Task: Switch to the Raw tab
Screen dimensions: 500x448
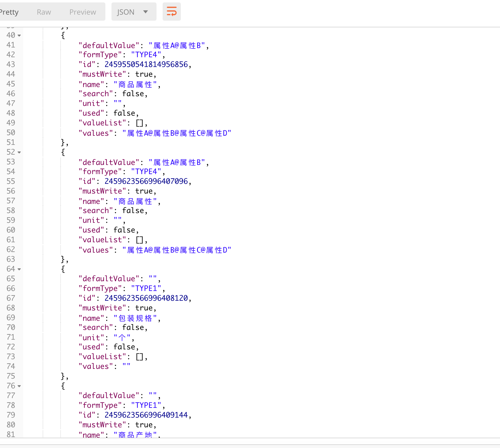Action: click(44, 12)
